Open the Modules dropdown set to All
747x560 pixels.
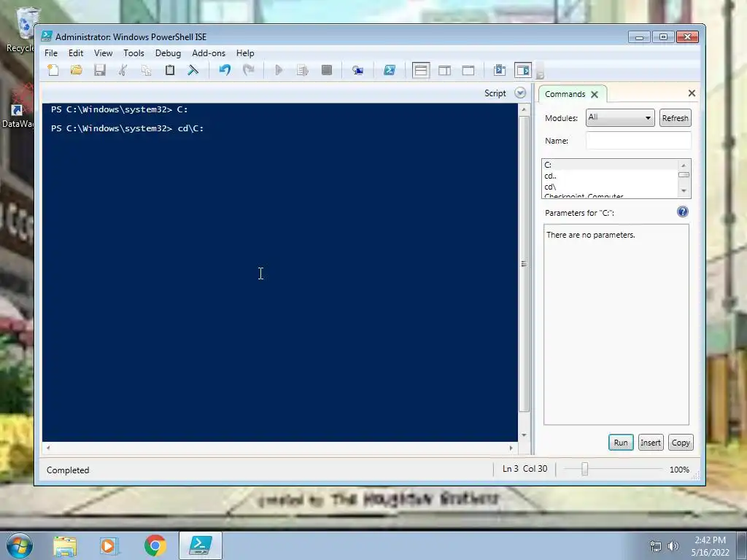coord(620,117)
